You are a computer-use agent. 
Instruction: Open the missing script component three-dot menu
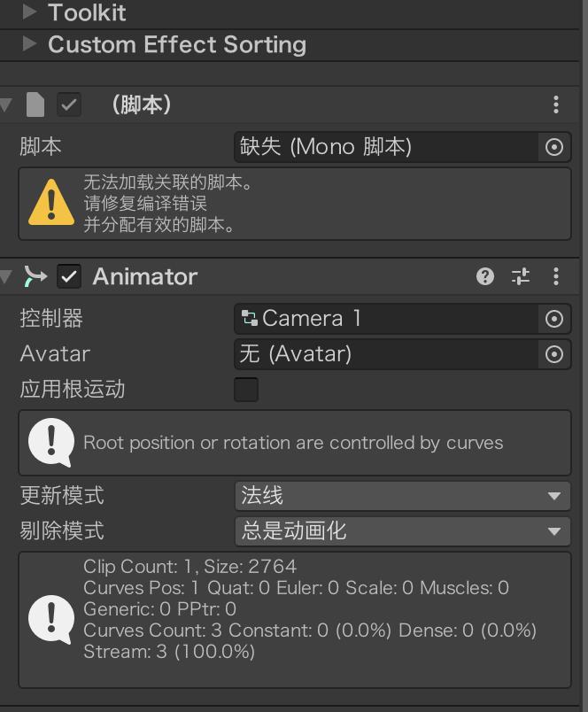pyautogui.click(x=556, y=104)
